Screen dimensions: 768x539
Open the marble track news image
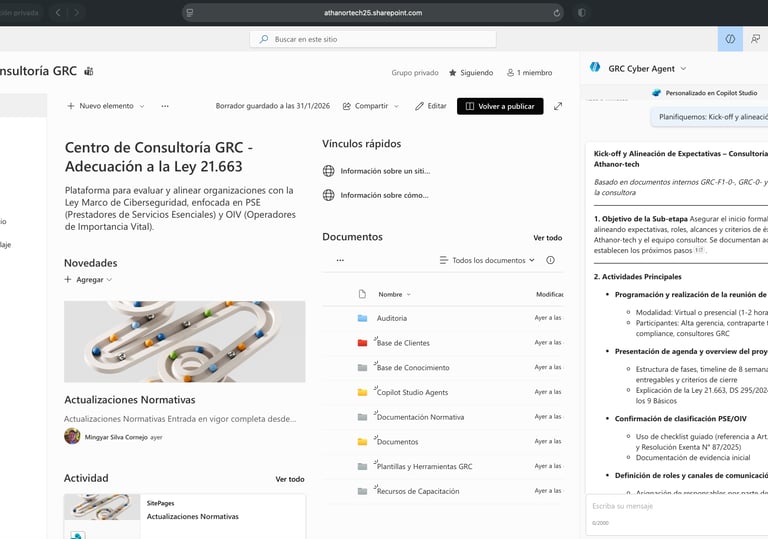point(185,342)
